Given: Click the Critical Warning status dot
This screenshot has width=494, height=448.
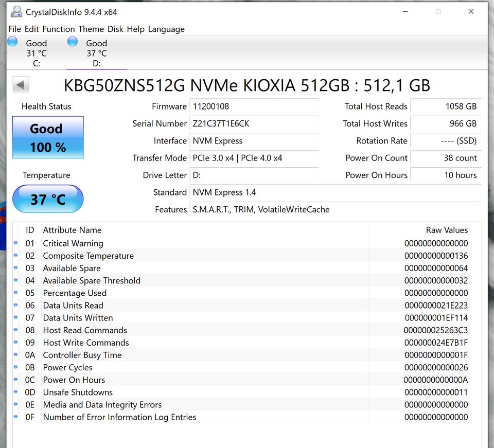Looking at the screenshot, I should coord(15,243).
